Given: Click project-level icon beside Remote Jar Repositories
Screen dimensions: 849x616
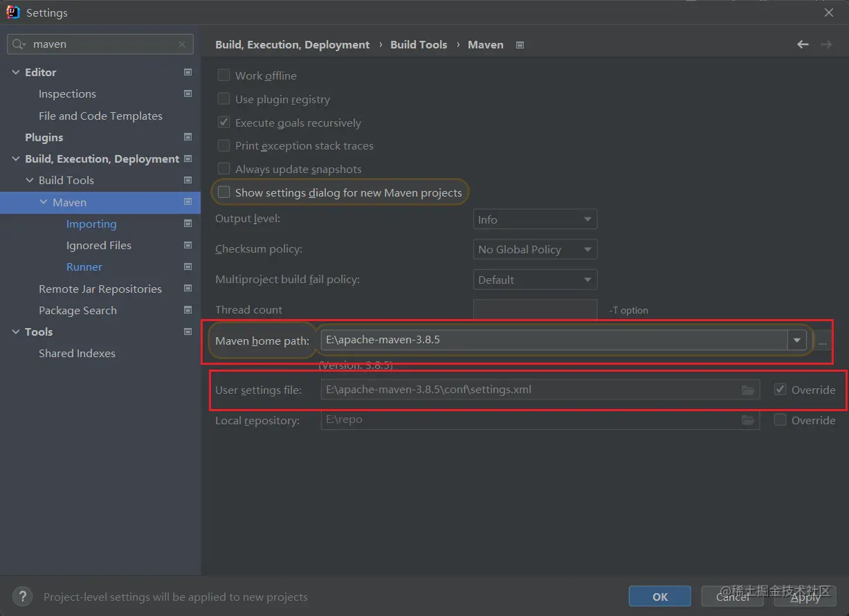Looking at the screenshot, I should 188,289.
